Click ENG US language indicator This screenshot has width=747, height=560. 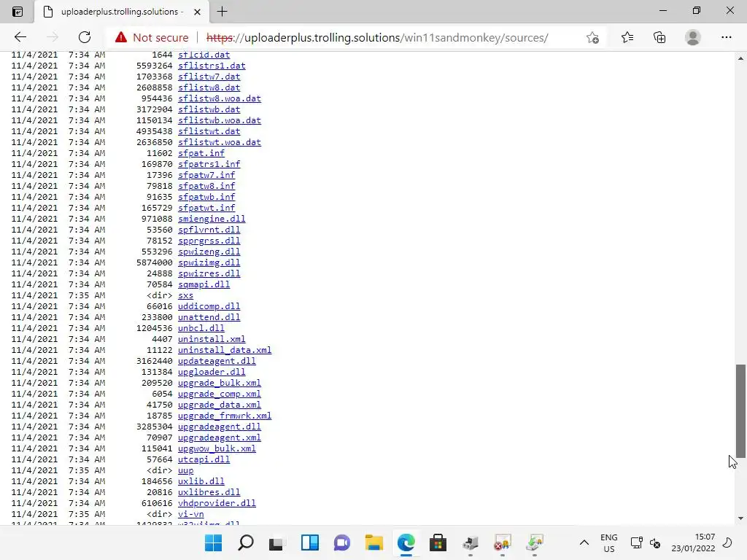609,542
